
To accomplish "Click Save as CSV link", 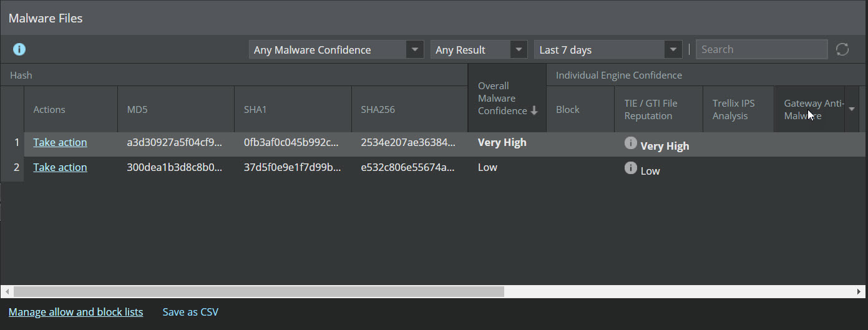I will tap(190, 312).
